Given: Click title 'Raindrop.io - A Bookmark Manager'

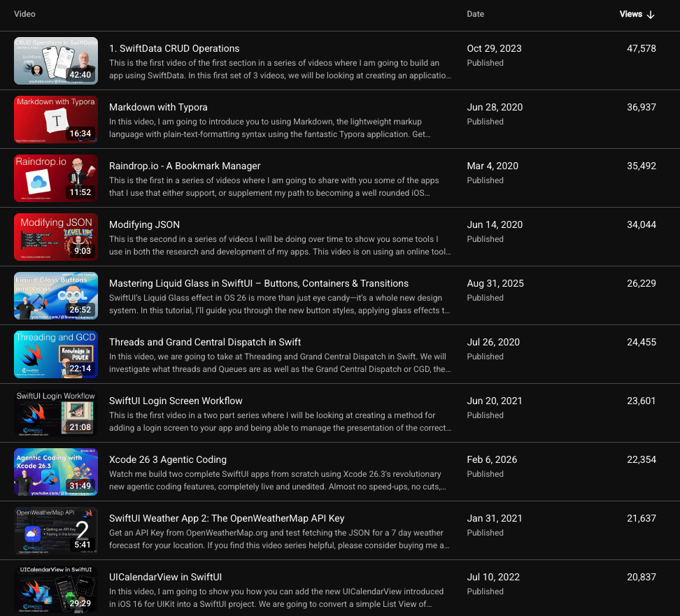Looking at the screenshot, I should [185, 166].
